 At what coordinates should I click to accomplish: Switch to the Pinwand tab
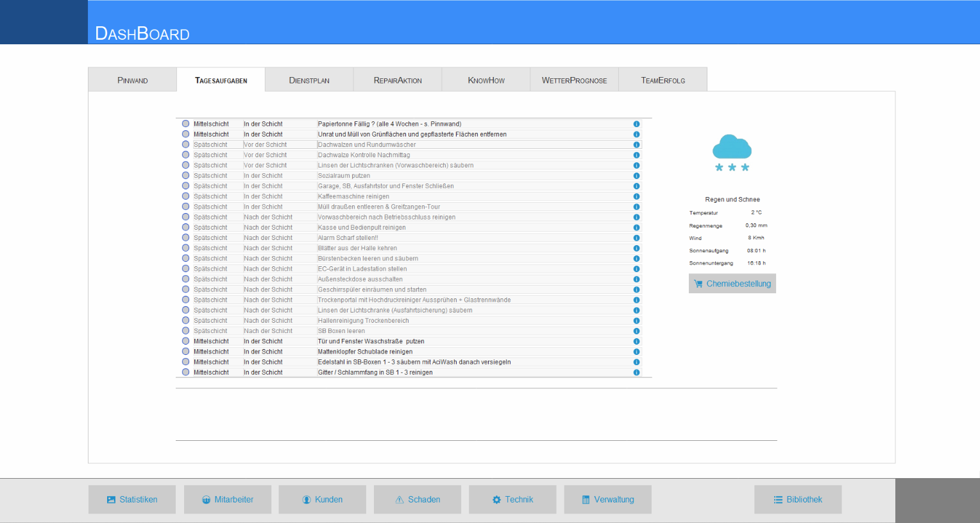(x=133, y=80)
